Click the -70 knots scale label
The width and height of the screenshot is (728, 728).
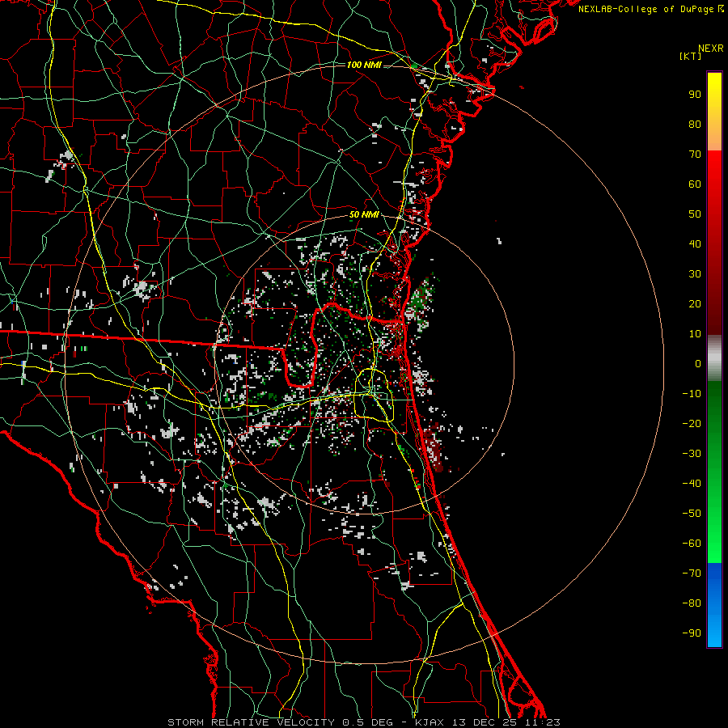(x=692, y=573)
